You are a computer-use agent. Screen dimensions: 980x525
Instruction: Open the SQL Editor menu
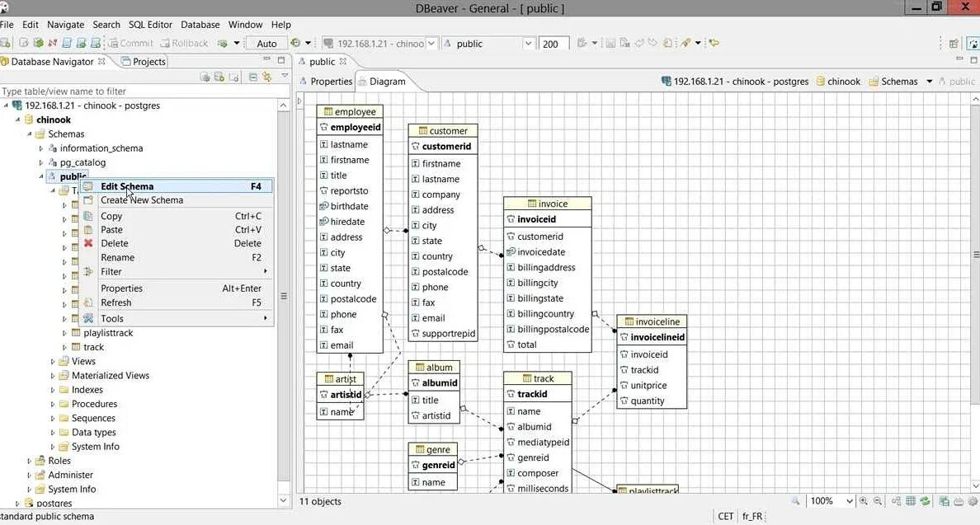click(x=150, y=25)
